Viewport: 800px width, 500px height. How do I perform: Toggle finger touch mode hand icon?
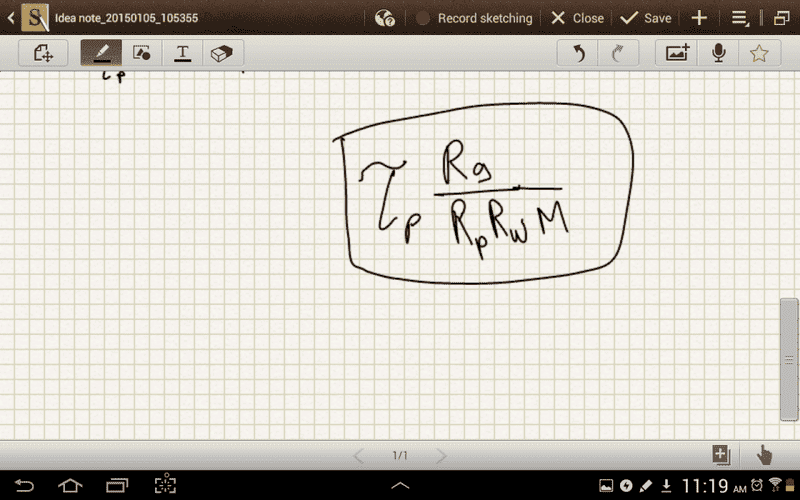(x=764, y=455)
